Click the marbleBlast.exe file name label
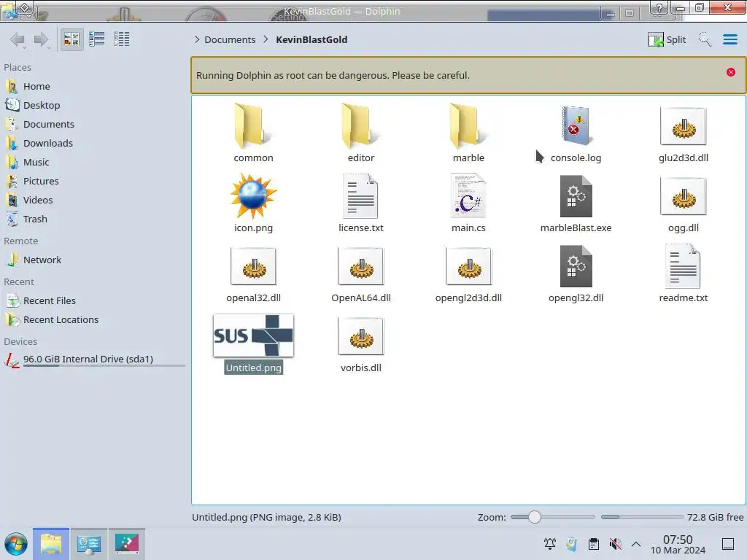Viewport: 747px width, 560px height. tap(576, 227)
